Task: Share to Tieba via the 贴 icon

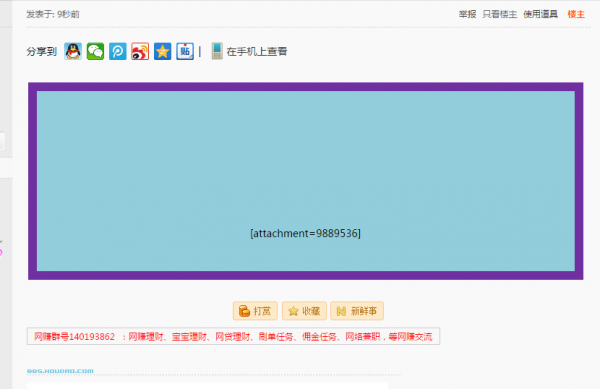Action: coord(185,51)
